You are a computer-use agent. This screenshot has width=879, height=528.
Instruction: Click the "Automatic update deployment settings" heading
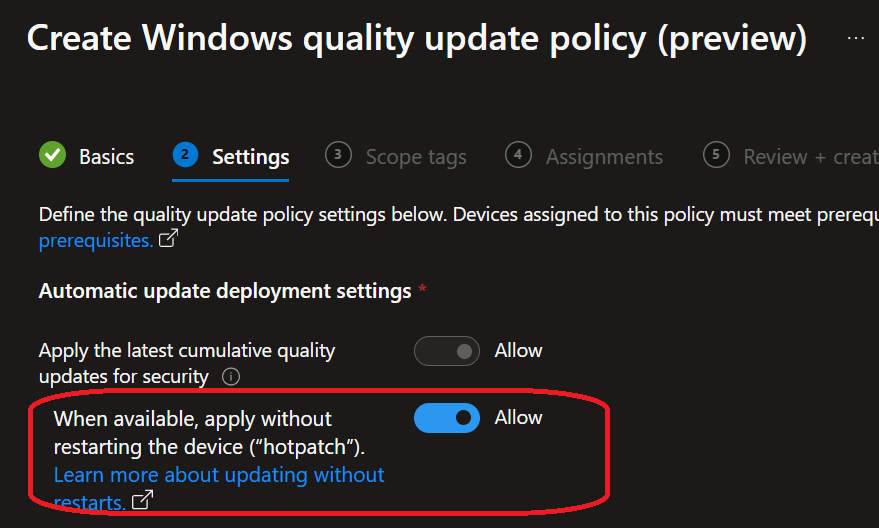tap(225, 291)
